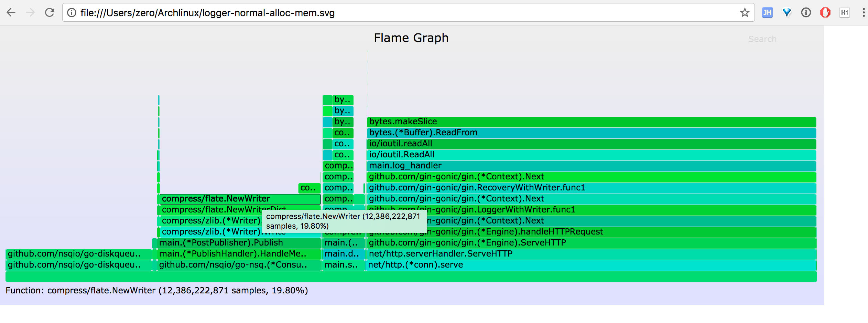Open the Chrome three-dot menu
The image size is (868, 323).
point(864,13)
